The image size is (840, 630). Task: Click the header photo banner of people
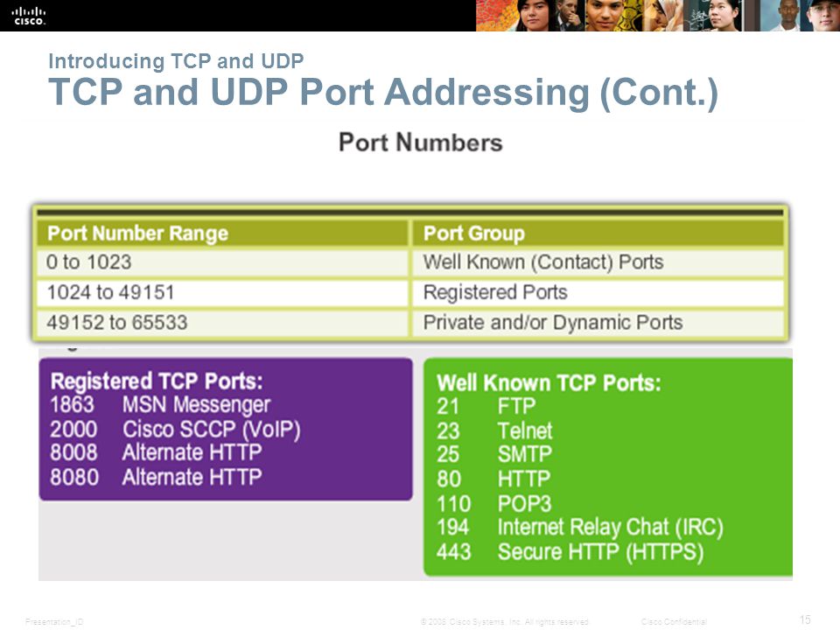658,16
